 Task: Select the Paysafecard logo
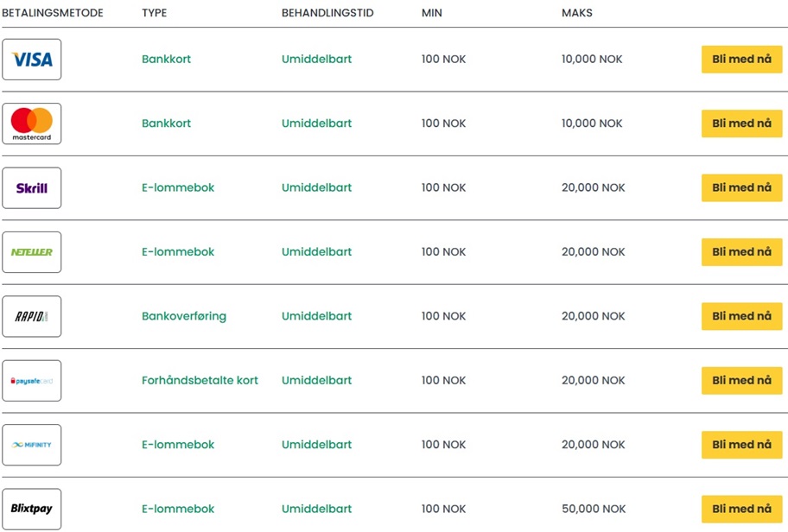32,381
